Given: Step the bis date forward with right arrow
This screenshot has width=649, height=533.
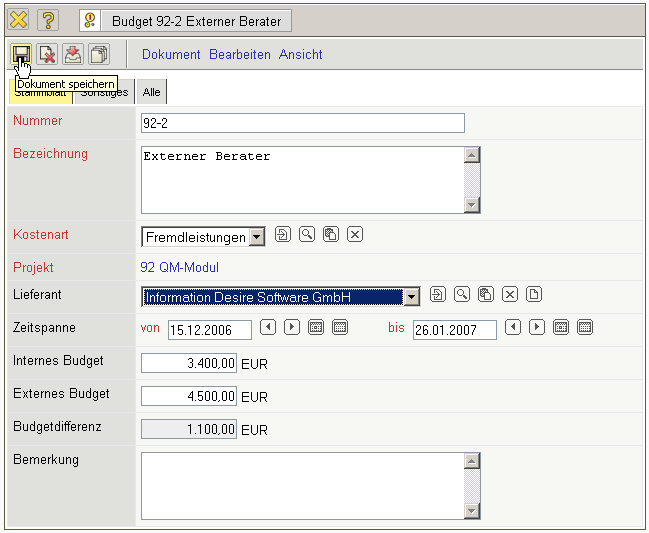Looking at the screenshot, I should (x=537, y=327).
